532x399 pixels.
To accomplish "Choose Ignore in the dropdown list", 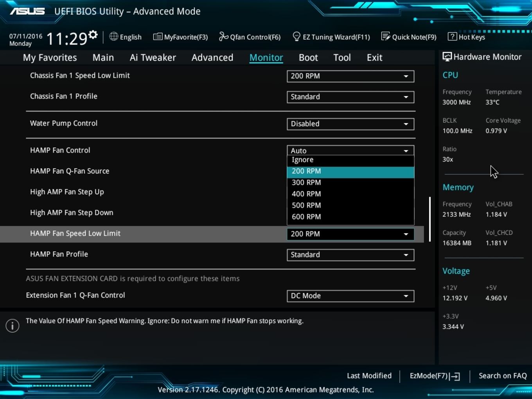I will click(350, 160).
